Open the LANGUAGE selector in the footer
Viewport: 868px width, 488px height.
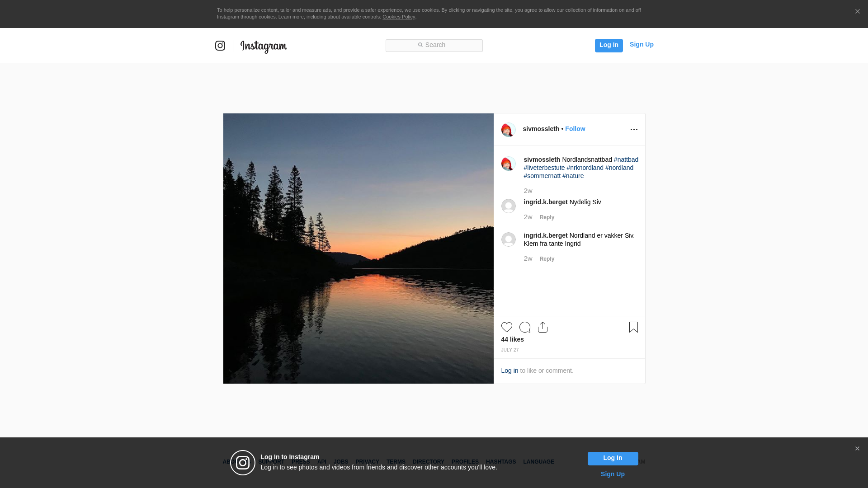(x=538, y=462)
